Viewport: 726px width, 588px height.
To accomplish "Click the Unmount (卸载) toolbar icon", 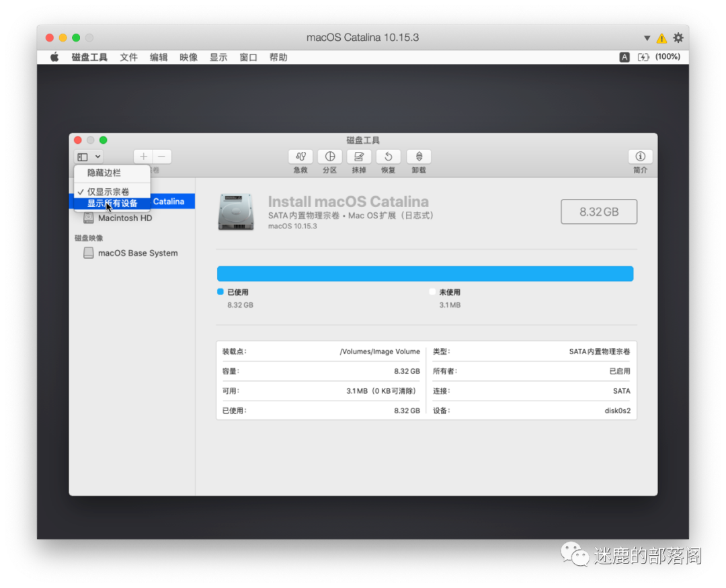I will tap(419, 157).
